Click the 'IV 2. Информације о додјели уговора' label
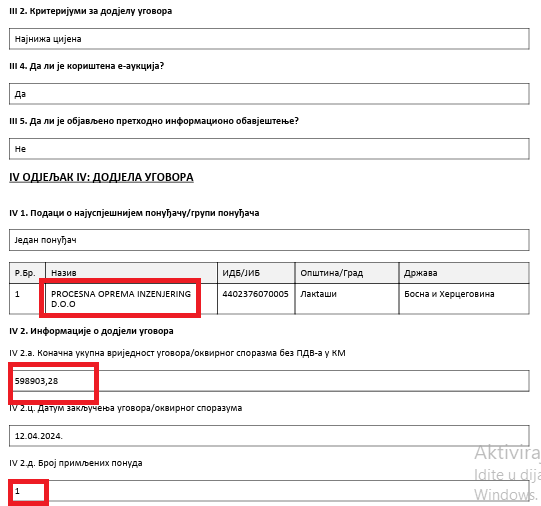The image size is (541, 506). 91,331
